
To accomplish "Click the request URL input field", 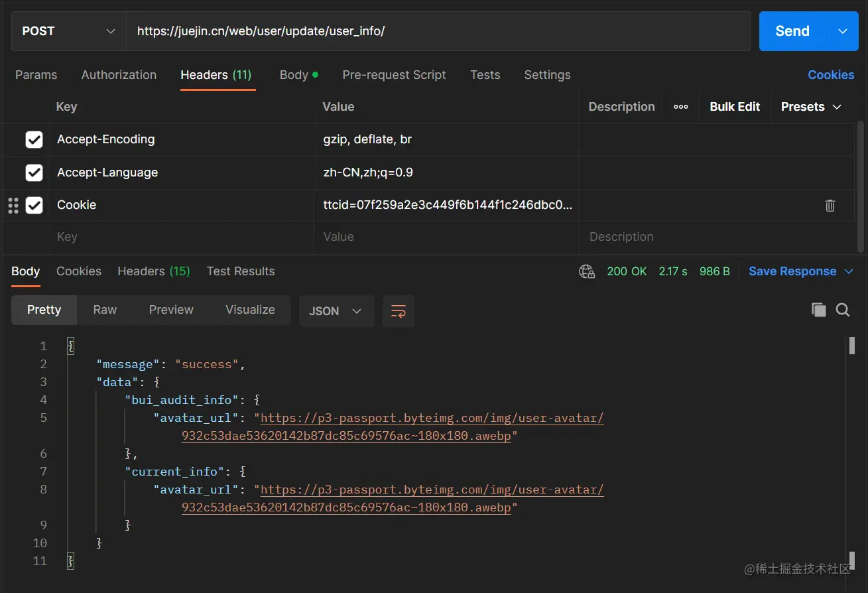I will [438, 31].
